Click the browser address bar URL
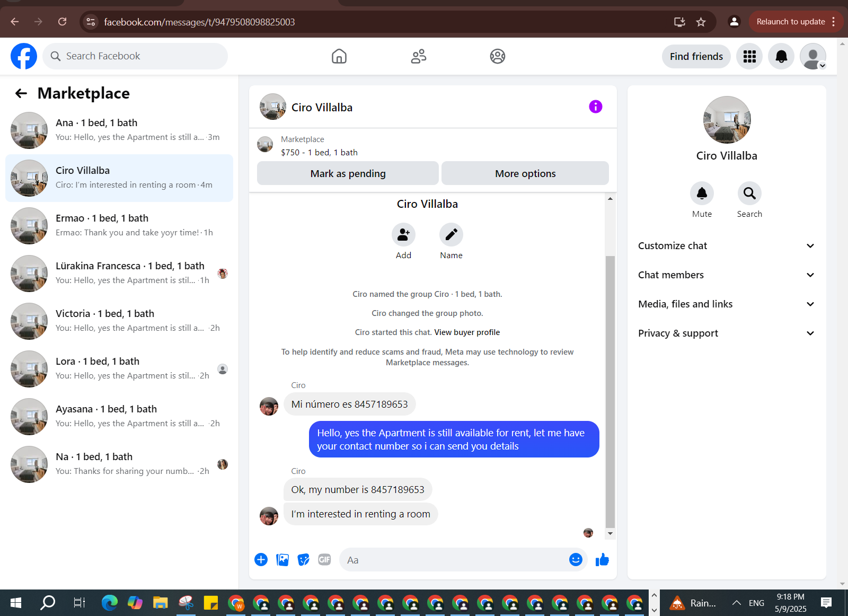 click(x=199, y=22)
